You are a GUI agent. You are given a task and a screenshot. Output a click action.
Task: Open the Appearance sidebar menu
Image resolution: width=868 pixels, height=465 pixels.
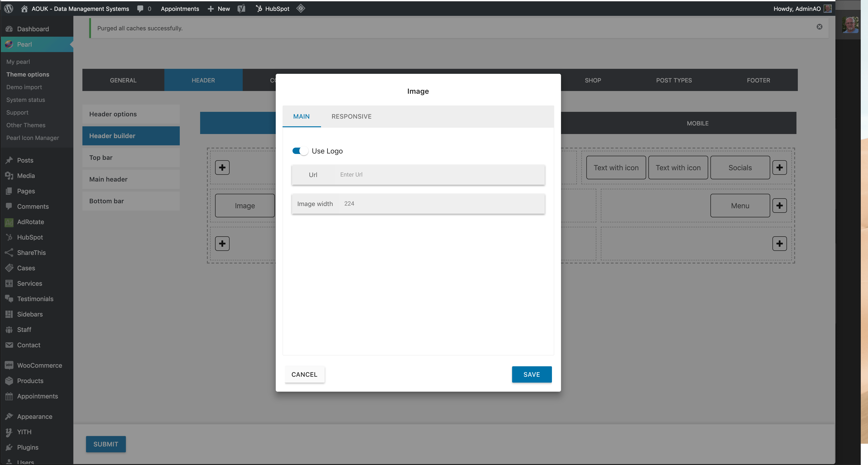point(34,417)
